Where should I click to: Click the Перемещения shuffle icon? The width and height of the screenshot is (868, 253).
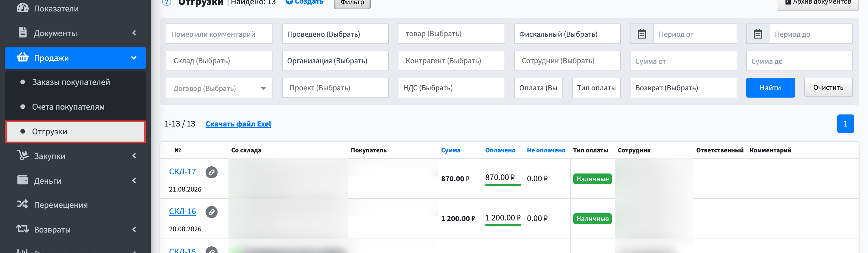pyautogui.click(x=23, y=204)
